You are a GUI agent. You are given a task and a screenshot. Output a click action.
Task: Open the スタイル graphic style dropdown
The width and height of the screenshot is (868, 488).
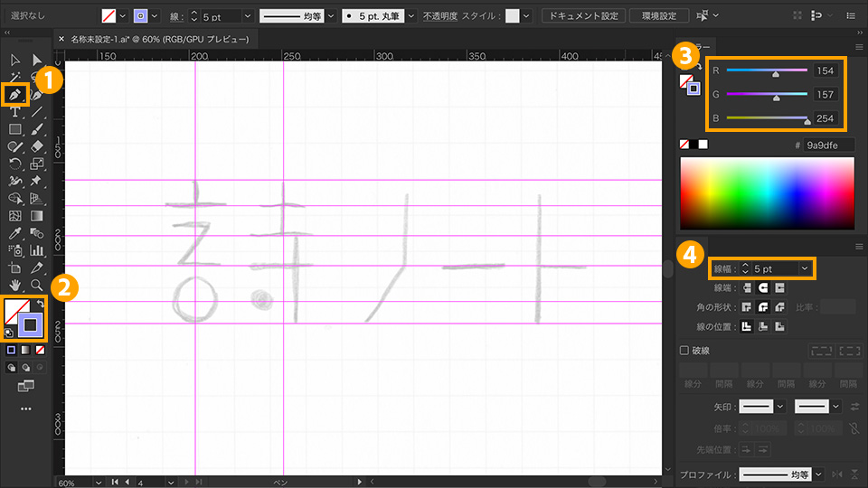point(526,16)
